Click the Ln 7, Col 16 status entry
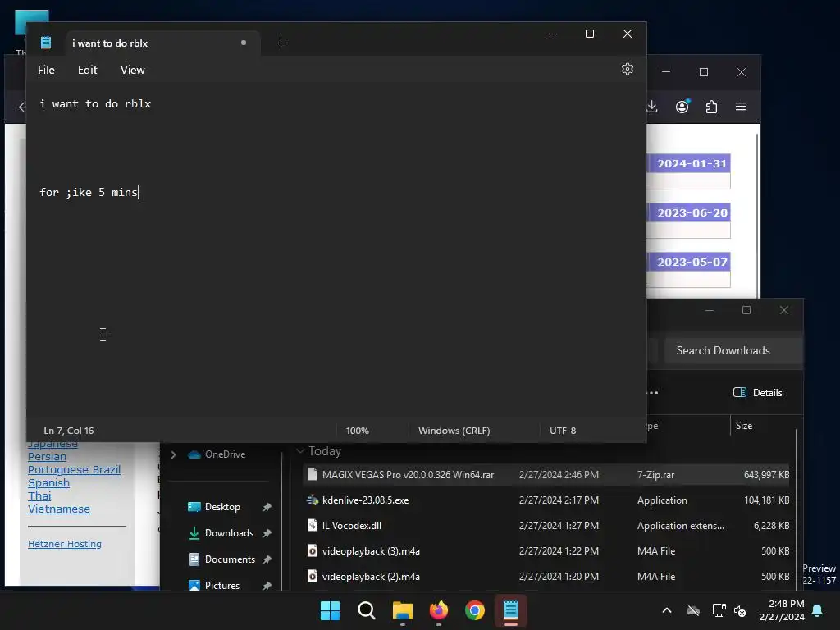840x630 pixels. tap(69, 431)
